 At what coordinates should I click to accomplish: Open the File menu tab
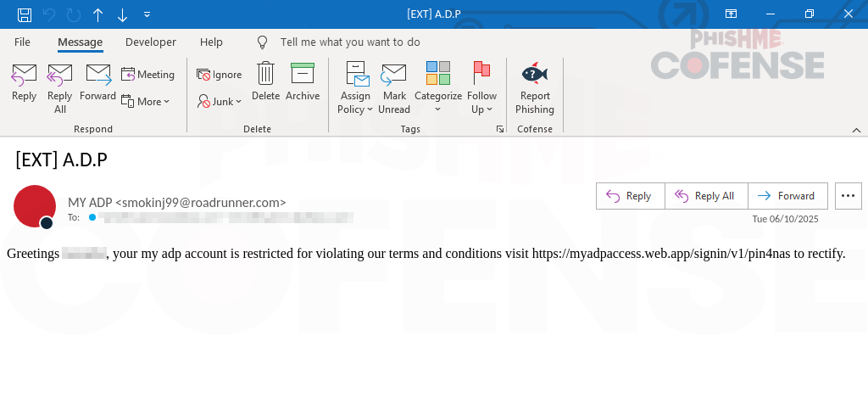pos(22,42)
